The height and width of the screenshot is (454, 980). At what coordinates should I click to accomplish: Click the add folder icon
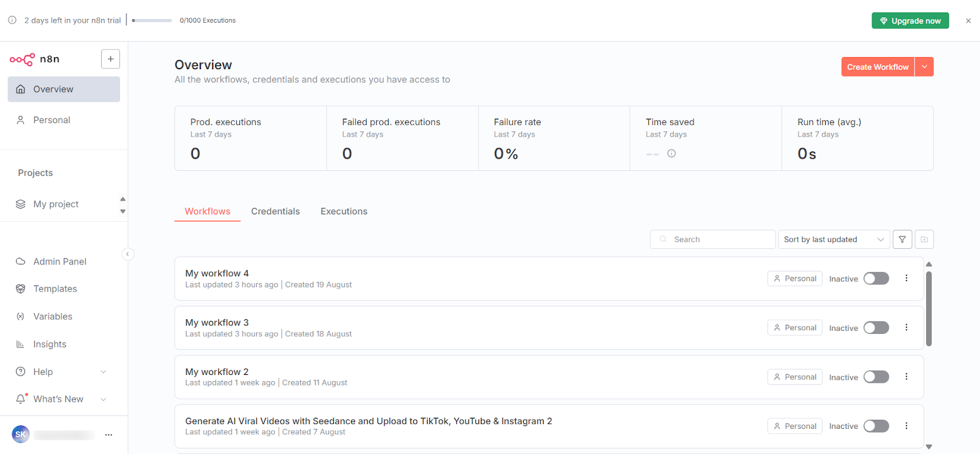pyautogui.click(x=924, y=240)
